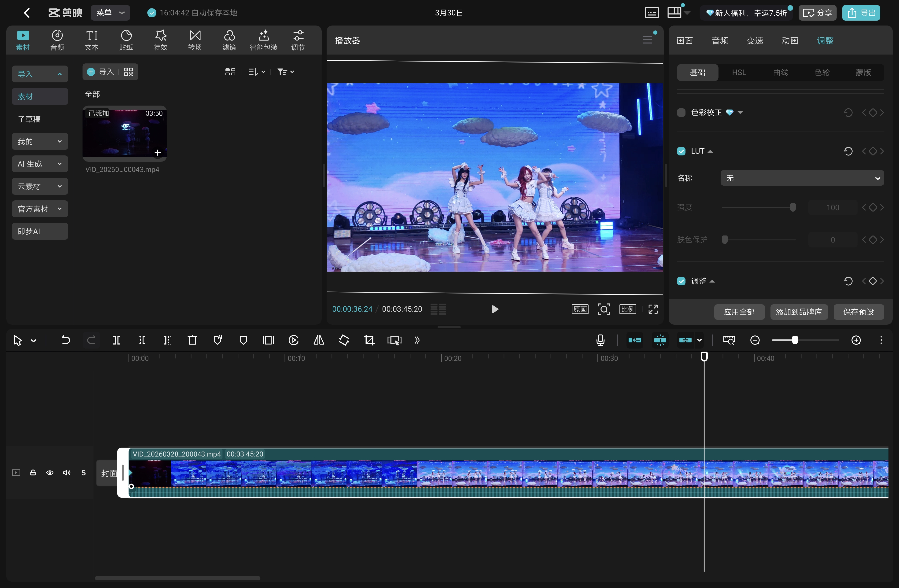Click the microphone record voiceover icon

600,340
